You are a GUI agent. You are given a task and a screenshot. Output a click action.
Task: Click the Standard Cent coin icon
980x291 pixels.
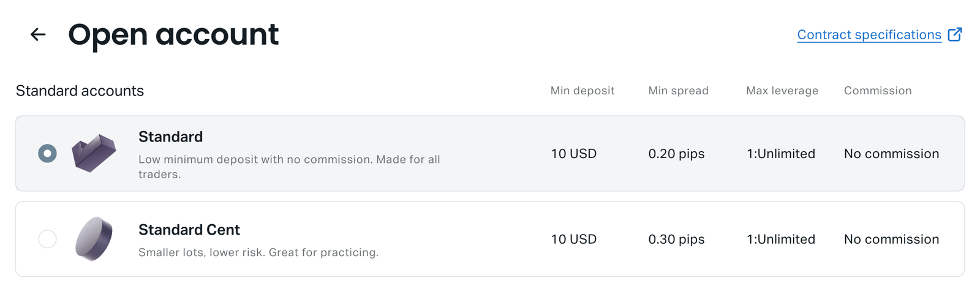(94, 239)
